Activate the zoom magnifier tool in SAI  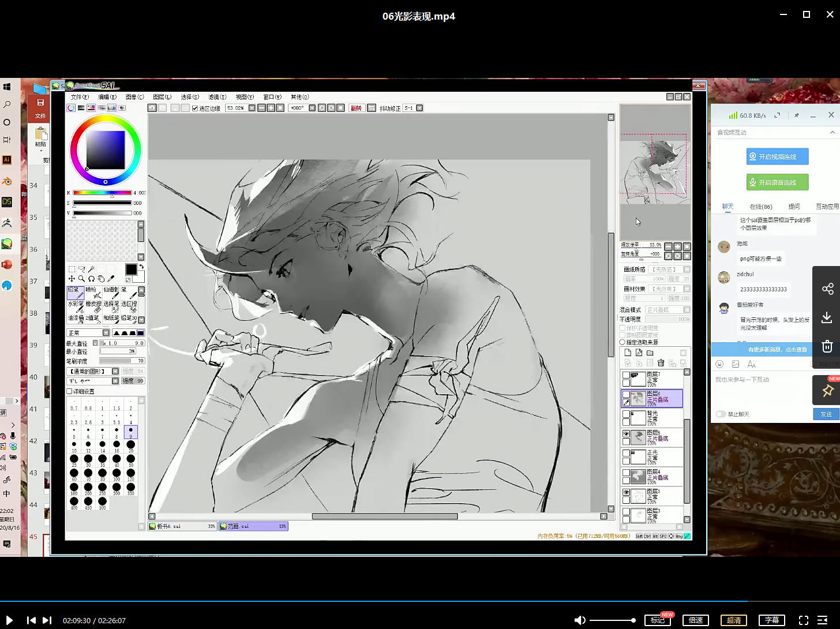[81, 279]
